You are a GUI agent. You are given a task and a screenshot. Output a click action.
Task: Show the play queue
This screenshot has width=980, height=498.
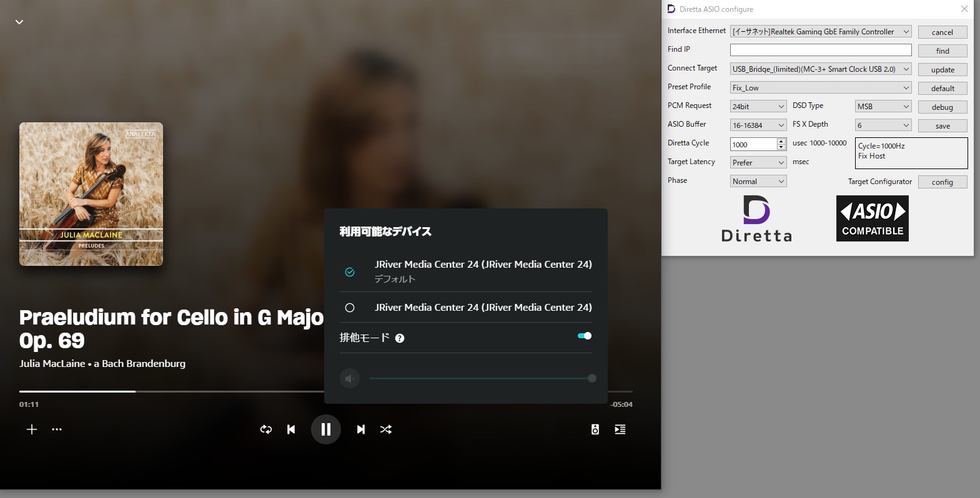pos(620,429)
